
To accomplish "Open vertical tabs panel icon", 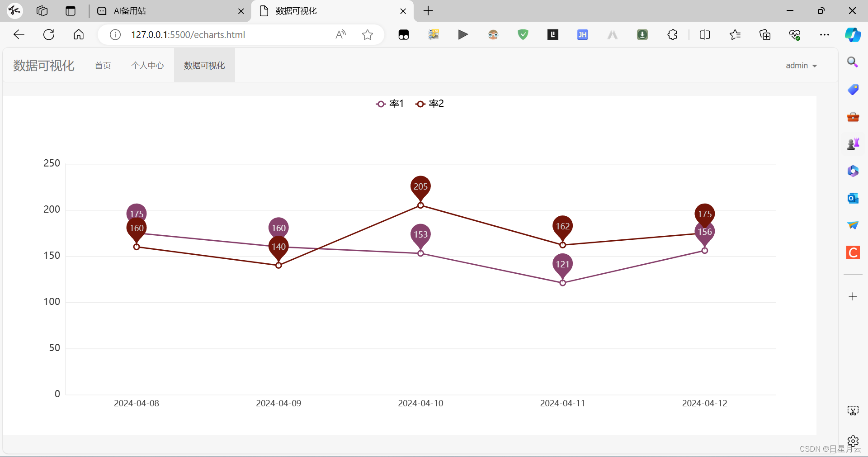I will pos(71,11).
